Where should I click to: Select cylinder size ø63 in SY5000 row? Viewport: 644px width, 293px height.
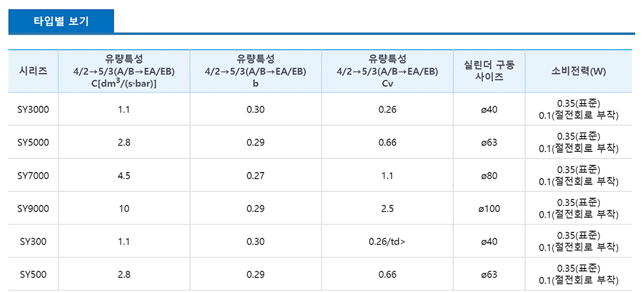pyautogui.click(x=489, y=142)
